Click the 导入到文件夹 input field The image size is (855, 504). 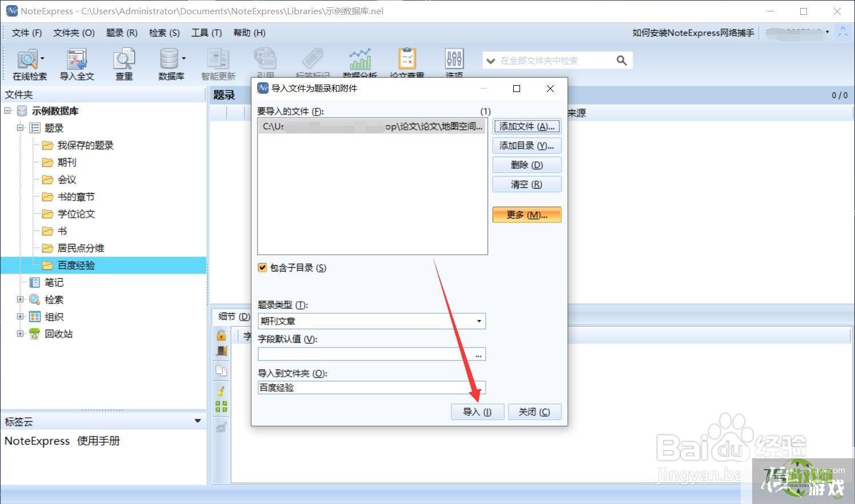(371, 387)
